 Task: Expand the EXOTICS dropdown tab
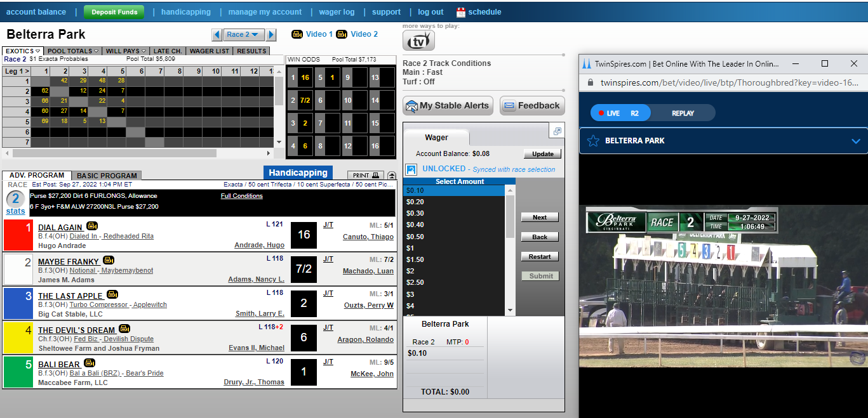click(23, 51)
